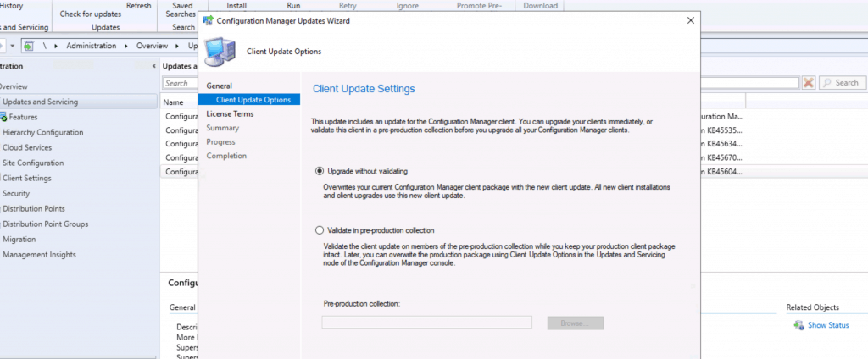The height and width of the screenshot is (359, 868).
Task: Click Retry in the console ribbon
Action: pyautogui.click(x=348, y=6)
